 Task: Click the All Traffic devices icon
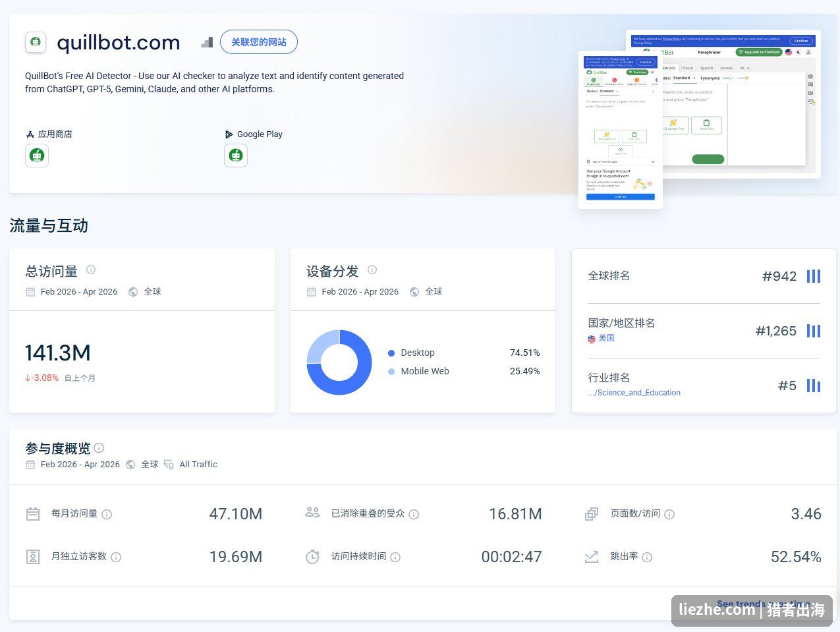[169, 465]
